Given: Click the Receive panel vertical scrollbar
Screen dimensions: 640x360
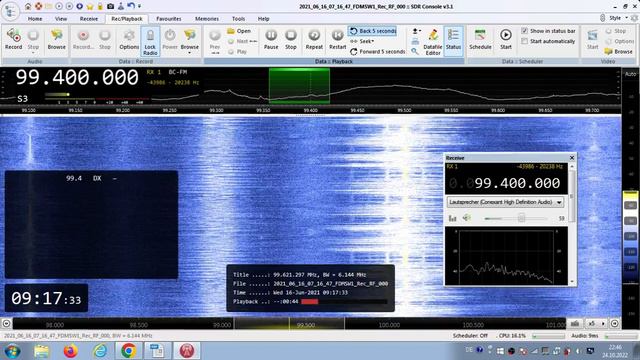Looking at the screenshot, I should (572, 224).
